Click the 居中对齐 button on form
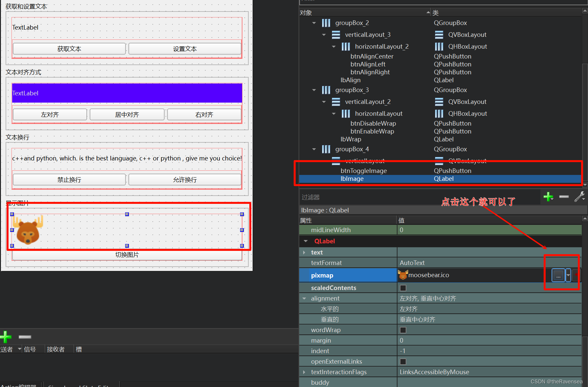This screenshot has width=588, height=387. [x=127, y=115]
